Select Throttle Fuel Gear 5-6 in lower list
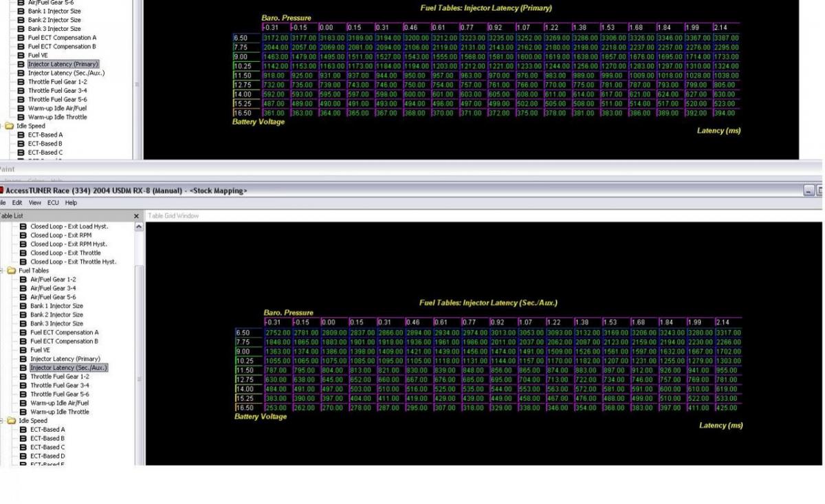Viewport: 825px width, 504px height. (60, 394)
